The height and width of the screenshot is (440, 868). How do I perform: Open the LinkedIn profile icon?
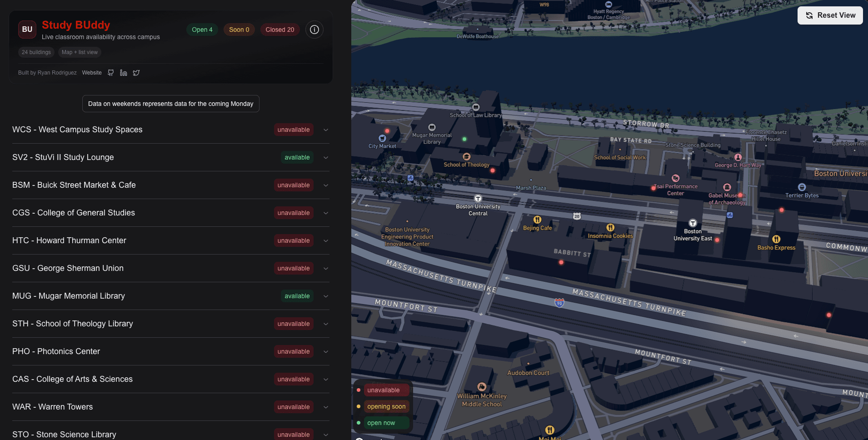coord(123,73)
